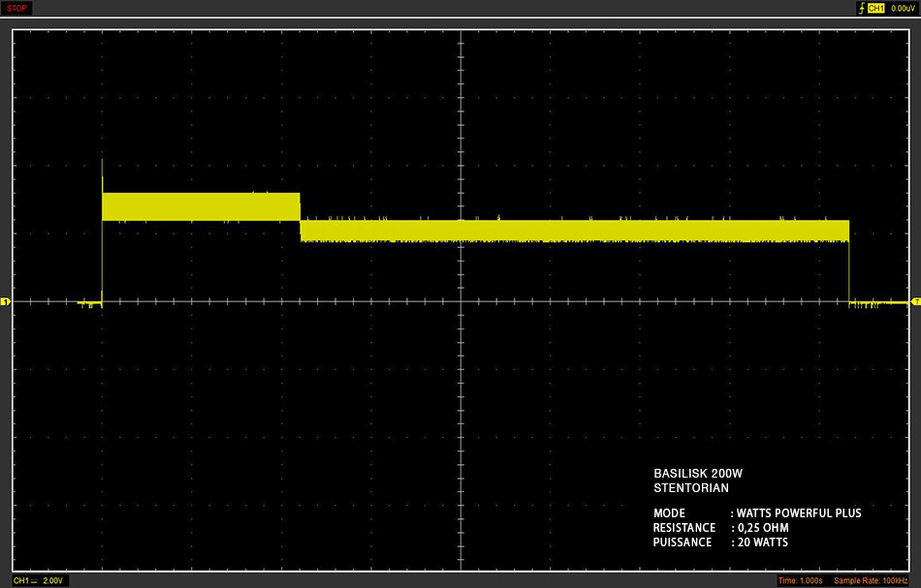921x588 pixels.
Task: Click the initial voltage spike on waveform
Action: click(102, 175)
